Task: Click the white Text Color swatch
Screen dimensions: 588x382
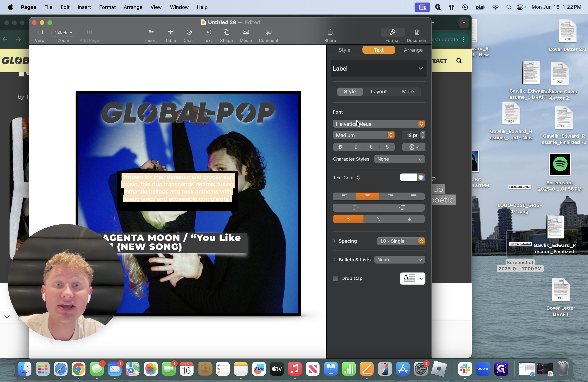Action: point(409,177)
